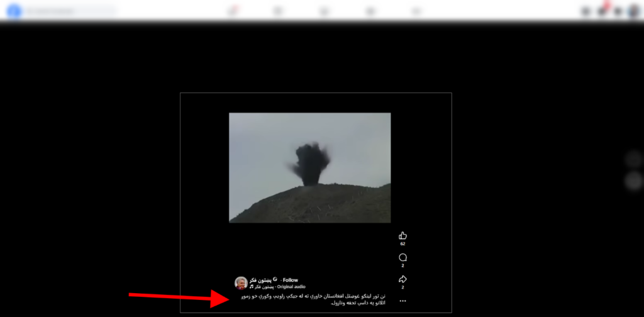This screenshot has width=644, height=317.
Task: Open the Original audio link
Action: [x=292, y=287]
